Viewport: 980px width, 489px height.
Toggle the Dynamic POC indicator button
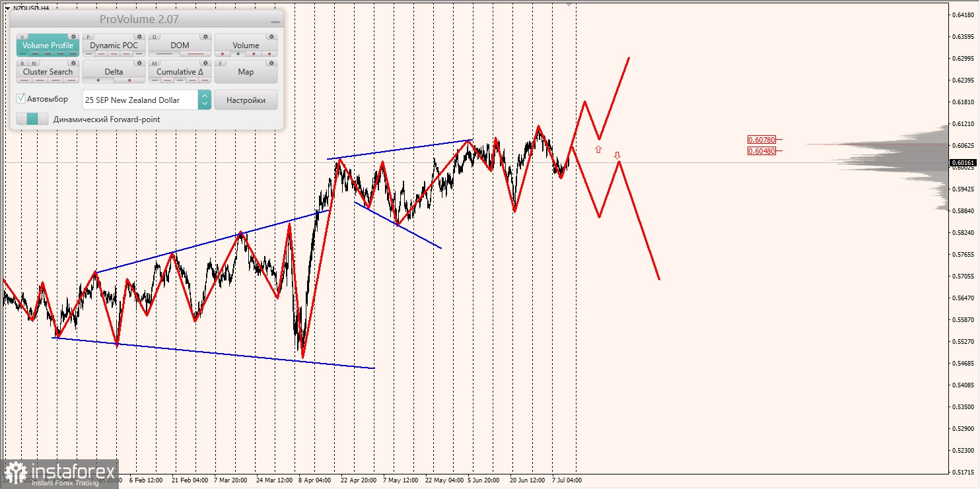coord(114,45)
